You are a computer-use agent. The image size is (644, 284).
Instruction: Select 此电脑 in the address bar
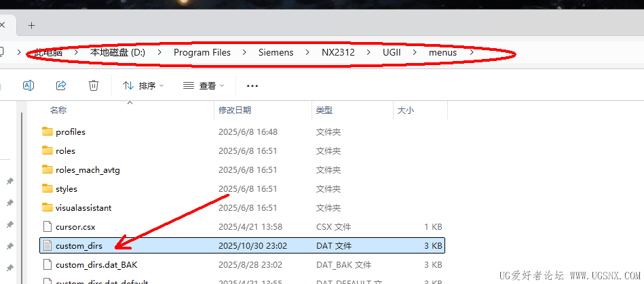click(x=48, y=53)
